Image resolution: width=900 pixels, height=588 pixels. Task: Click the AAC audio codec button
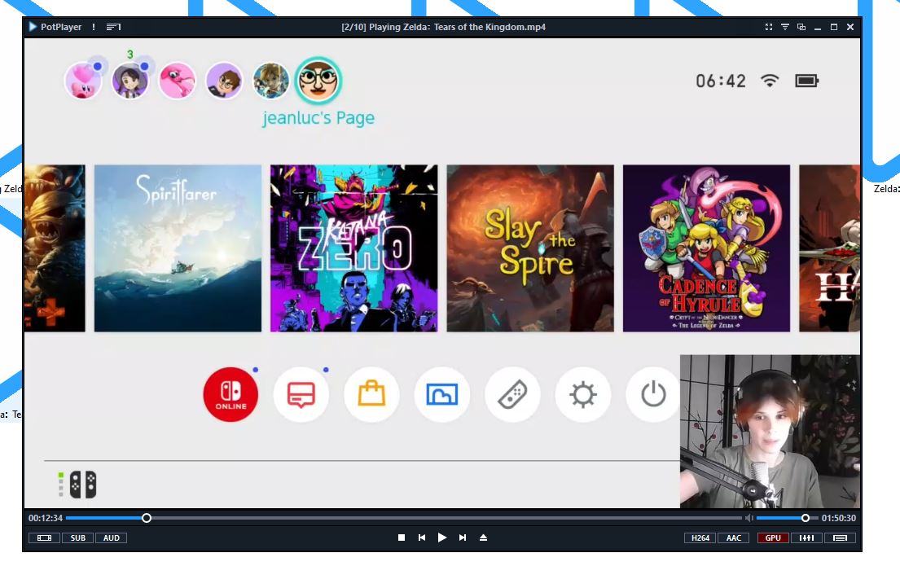[x=734, y=538]
